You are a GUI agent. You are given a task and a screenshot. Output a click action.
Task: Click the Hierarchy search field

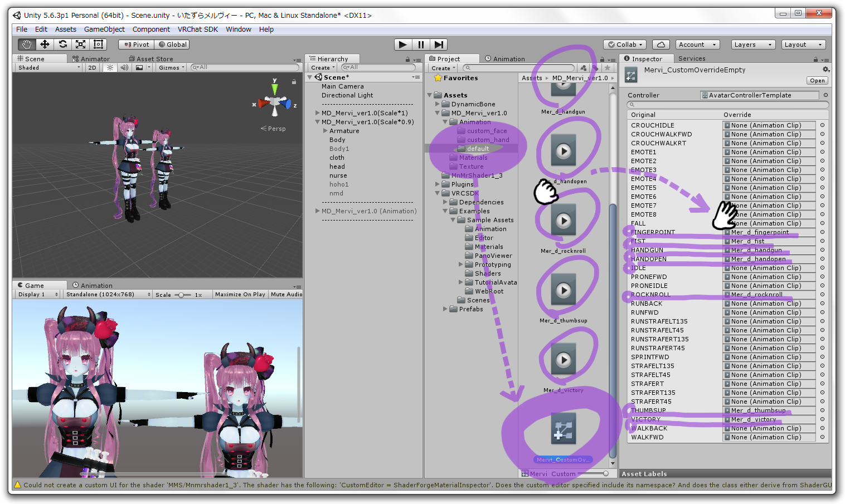379,67
